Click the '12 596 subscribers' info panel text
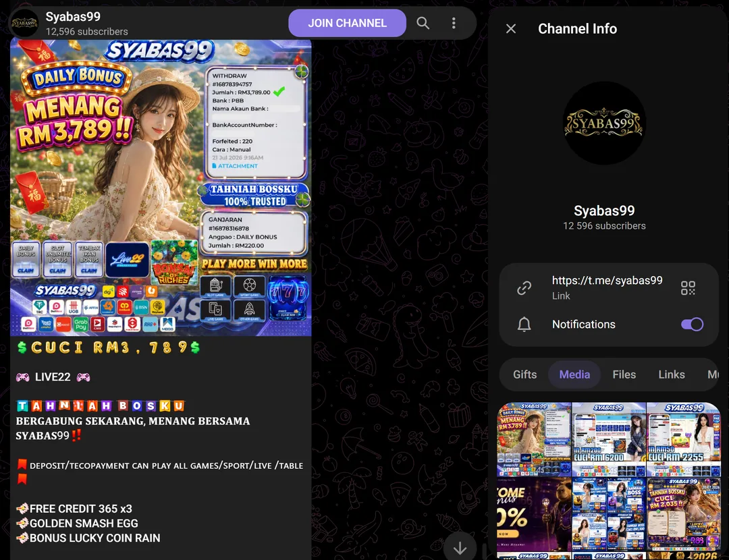This screenshot has height=560, width=729. click(x=604, y=226)
